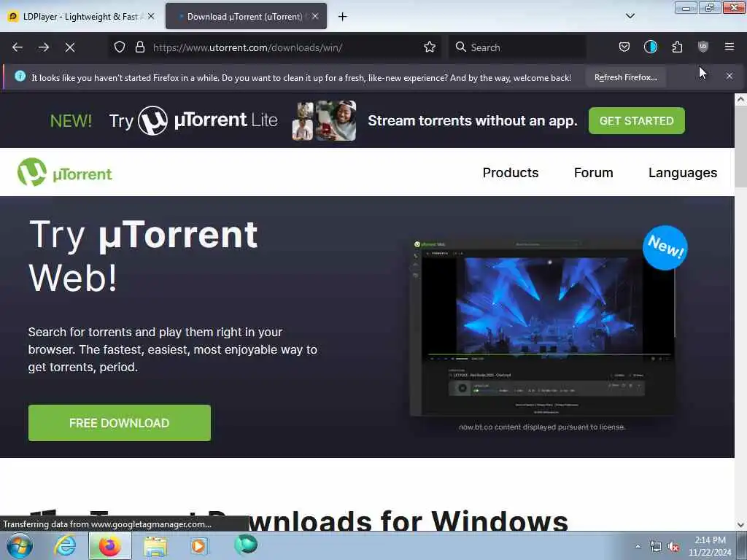
Task: Click the network tray icon
Action: click(656, 547)
